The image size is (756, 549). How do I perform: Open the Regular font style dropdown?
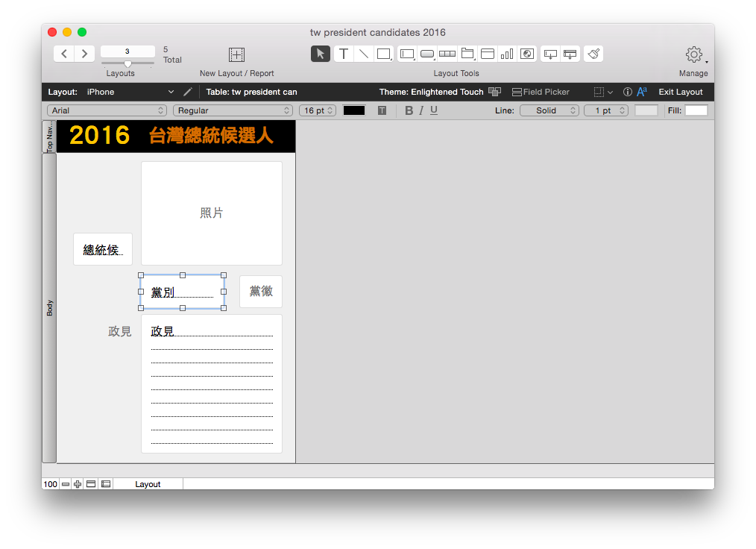[x=233, y=110]
